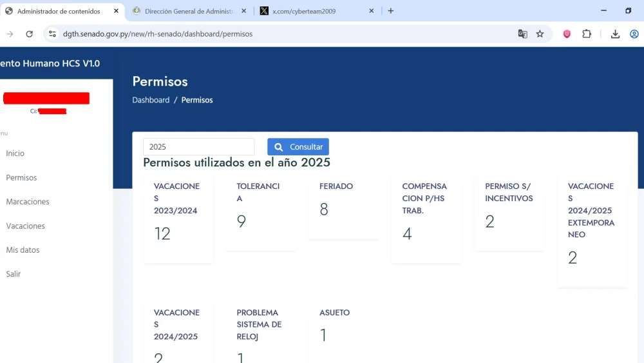Open the Google Translate icon in address bar
The height and width of the screenshot is (363, 644).
click(x=523, y=34)
